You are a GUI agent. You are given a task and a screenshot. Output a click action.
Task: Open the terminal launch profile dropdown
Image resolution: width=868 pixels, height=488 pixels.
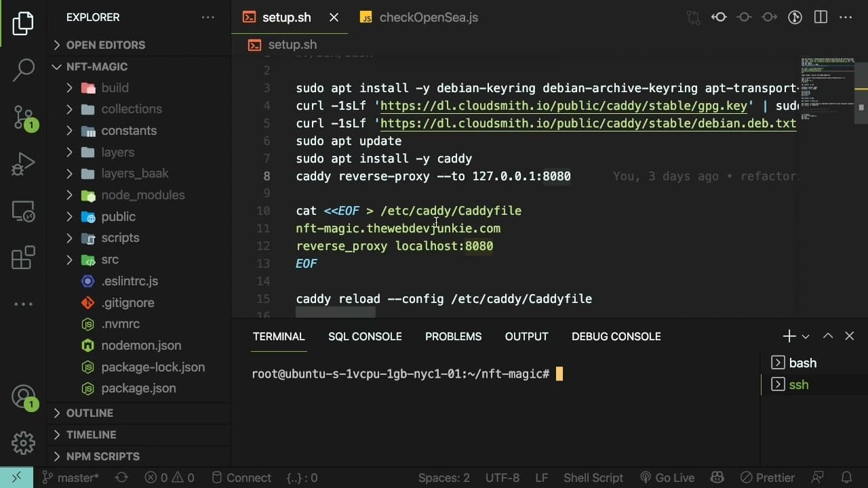point(806,337)
